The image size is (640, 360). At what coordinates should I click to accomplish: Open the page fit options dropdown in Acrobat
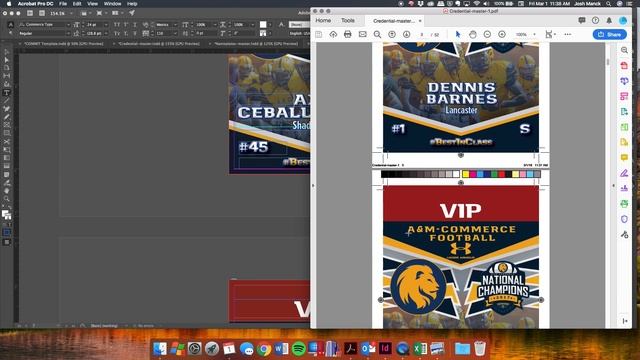click(550, 34)
